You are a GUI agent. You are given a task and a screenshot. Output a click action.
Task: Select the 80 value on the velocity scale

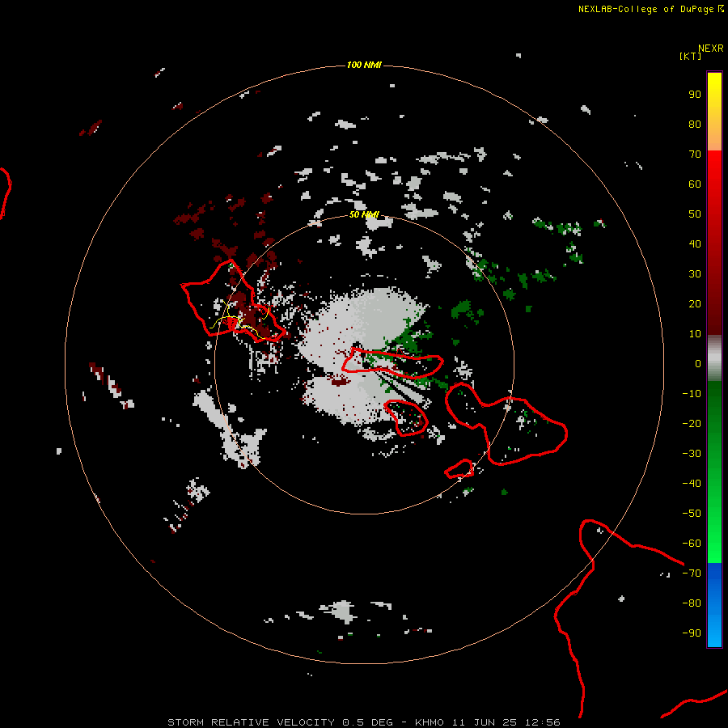pyautogui.click(x=695, y=125)
